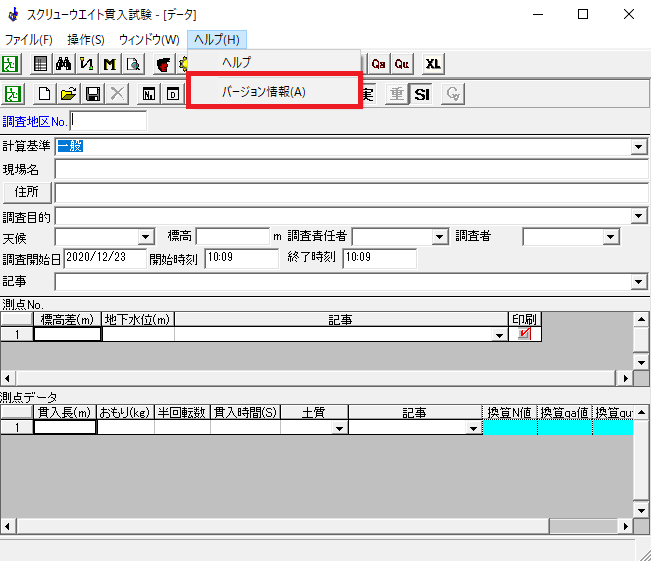Open the 操作(S) menu
The height and width of the screenshot is (561, 651).
[86, 40]
